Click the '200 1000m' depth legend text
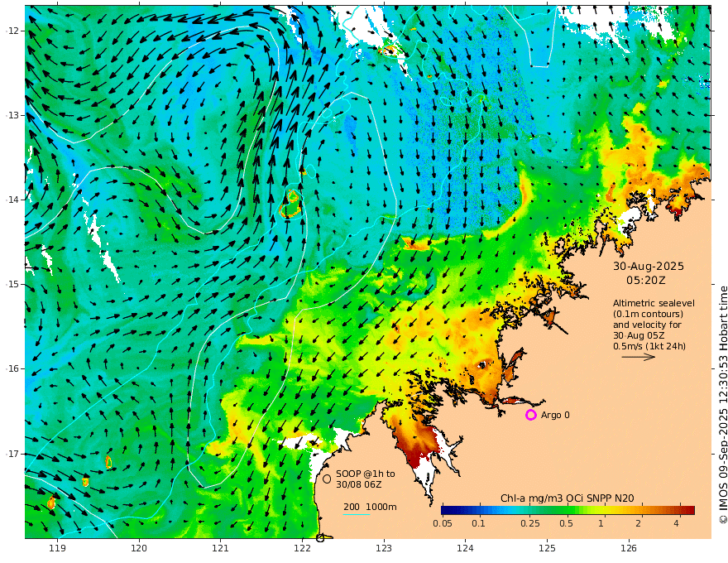 click(x=370, y=507)
